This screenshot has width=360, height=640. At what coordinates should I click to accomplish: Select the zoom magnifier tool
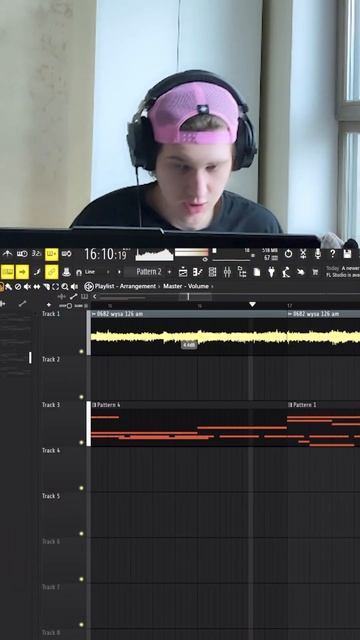point(64,287)
